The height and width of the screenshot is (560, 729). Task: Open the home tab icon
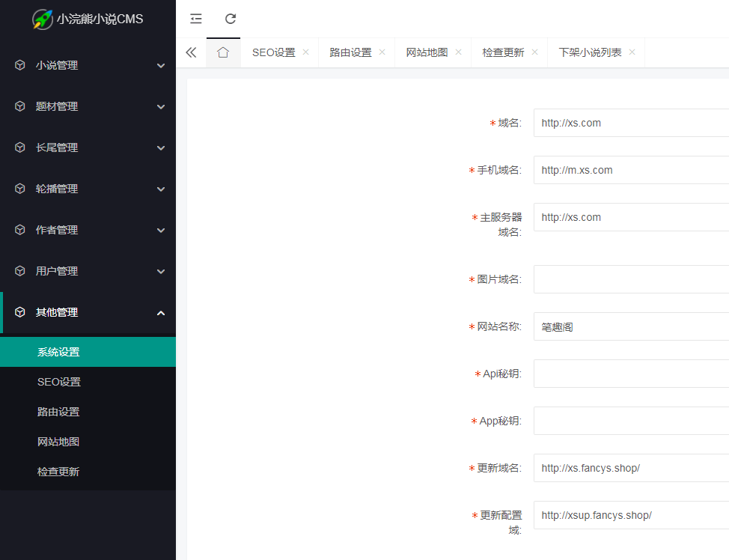(223, 52)
